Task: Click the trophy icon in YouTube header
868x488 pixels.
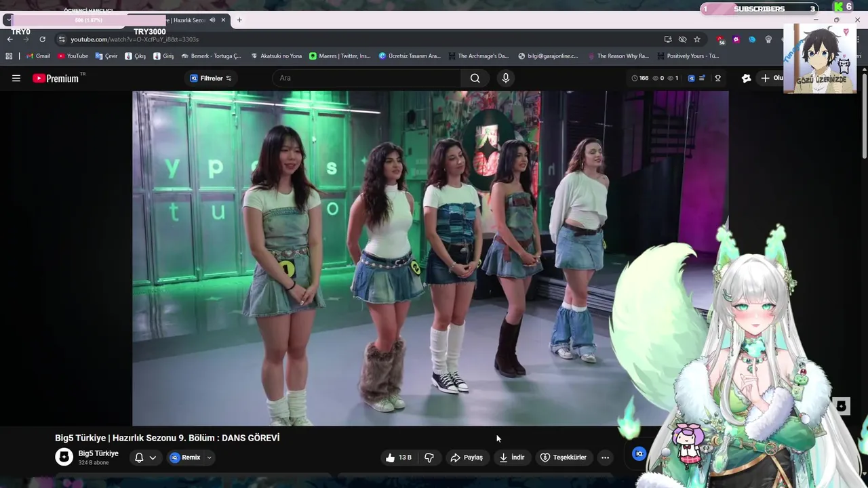Action: click(717, 78)
